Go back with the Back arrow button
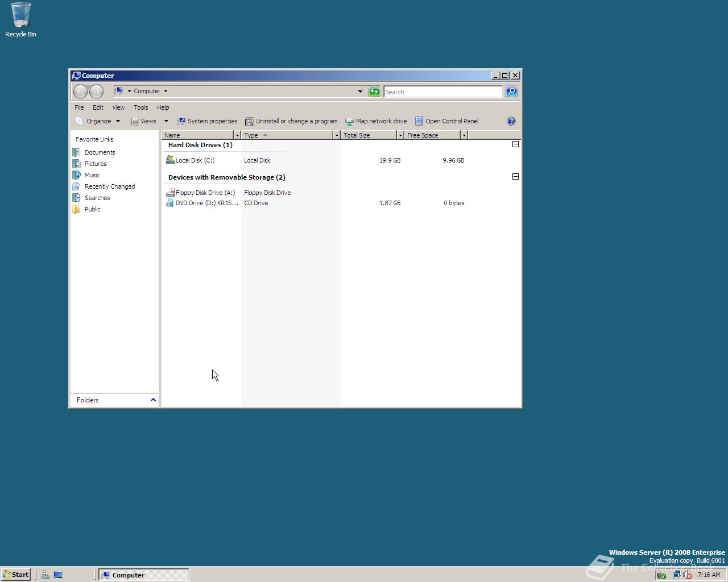This screenshot has width=728, height=582. 81,92
